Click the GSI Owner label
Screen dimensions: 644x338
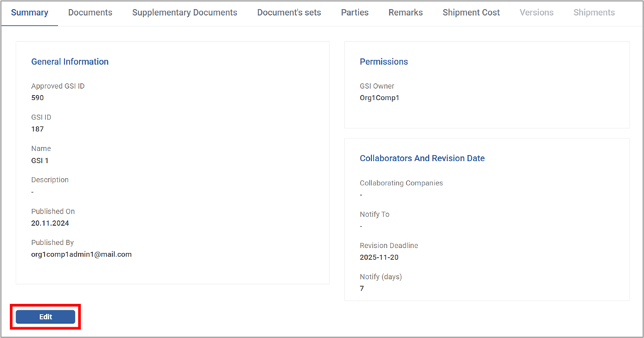(x=377, y=86)
